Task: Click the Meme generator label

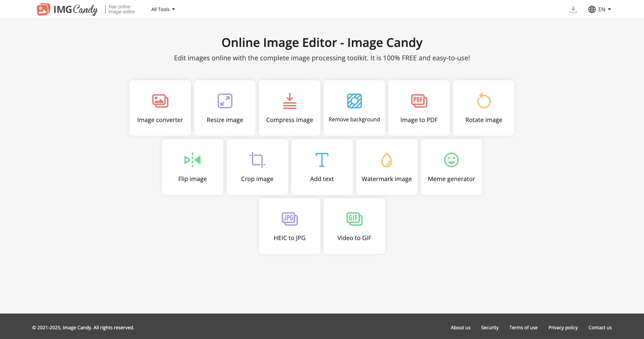Action: coord(451,179)
